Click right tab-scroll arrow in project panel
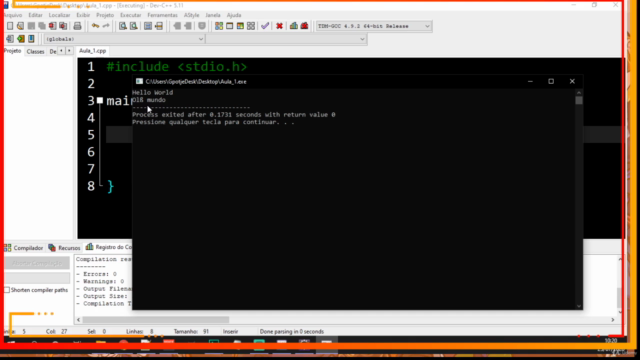This screenshot has width=640, height=360. [69, 51]
